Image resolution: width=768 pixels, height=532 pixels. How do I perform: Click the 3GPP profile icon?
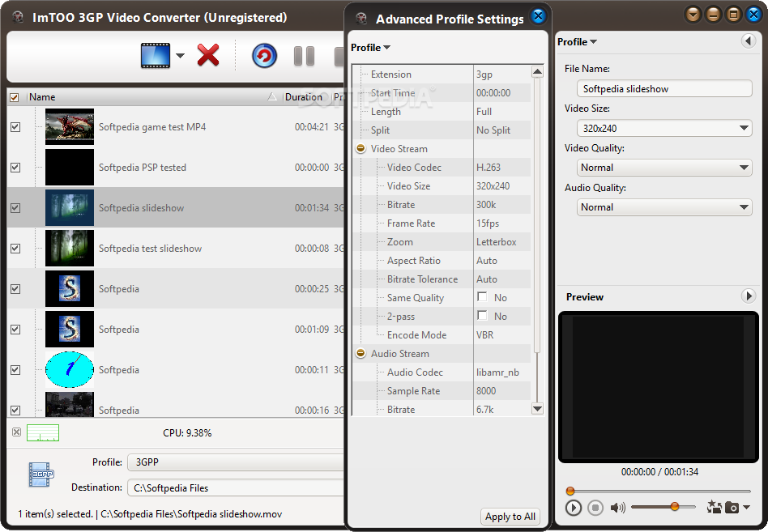41,475
